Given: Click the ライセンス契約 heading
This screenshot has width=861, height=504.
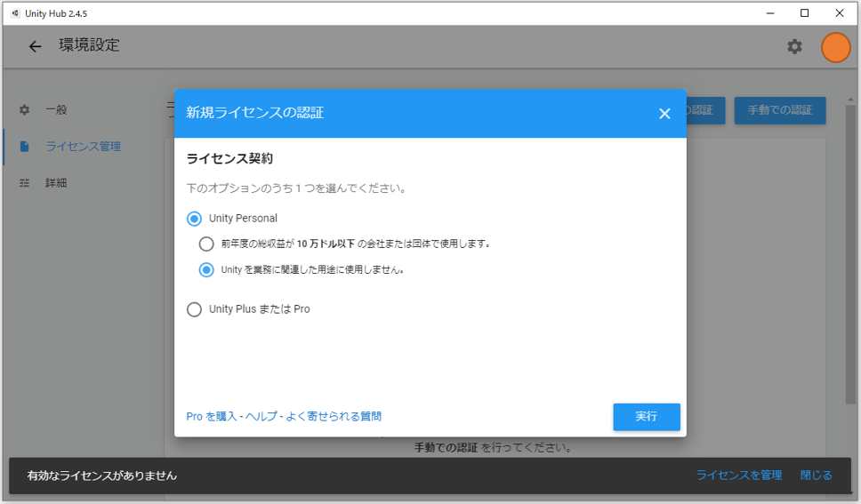Looking at the screenshot, I should [229, 158].
